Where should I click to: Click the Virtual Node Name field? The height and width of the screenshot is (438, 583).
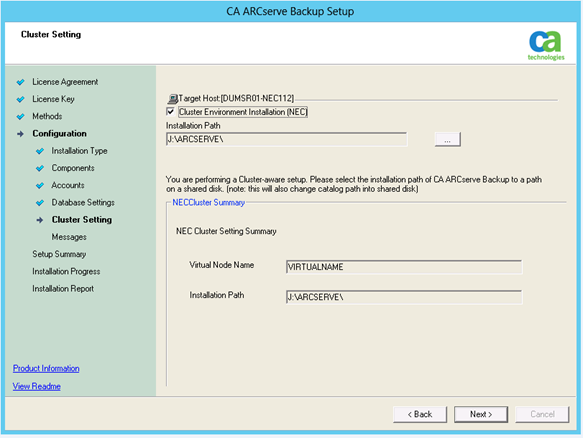coord(404,267)
